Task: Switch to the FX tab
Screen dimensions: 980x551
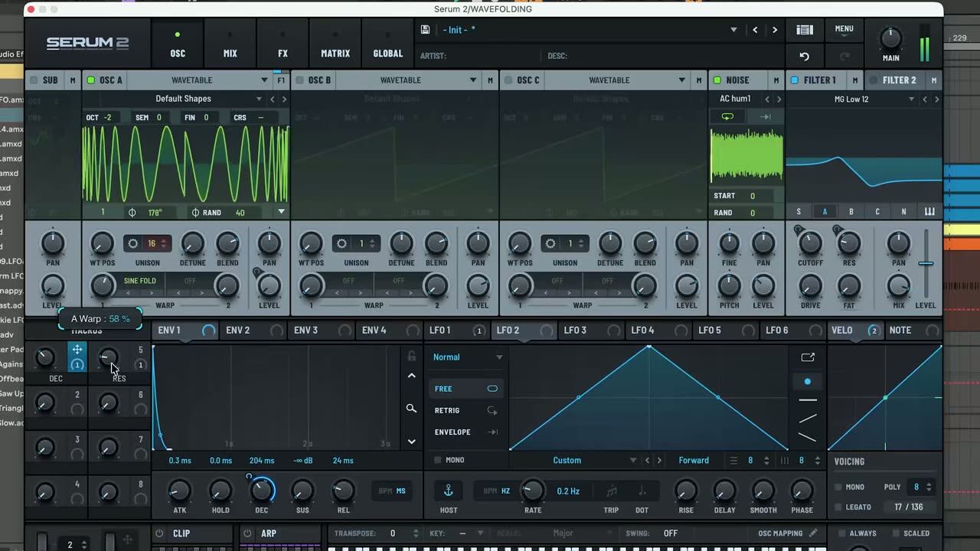Action: 283,44
